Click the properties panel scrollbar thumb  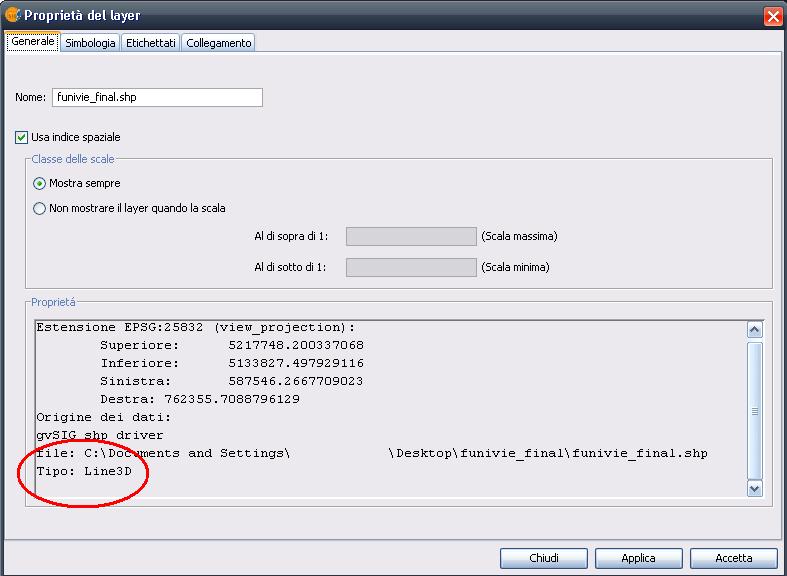pyautogui.click(x=755, y=408)
